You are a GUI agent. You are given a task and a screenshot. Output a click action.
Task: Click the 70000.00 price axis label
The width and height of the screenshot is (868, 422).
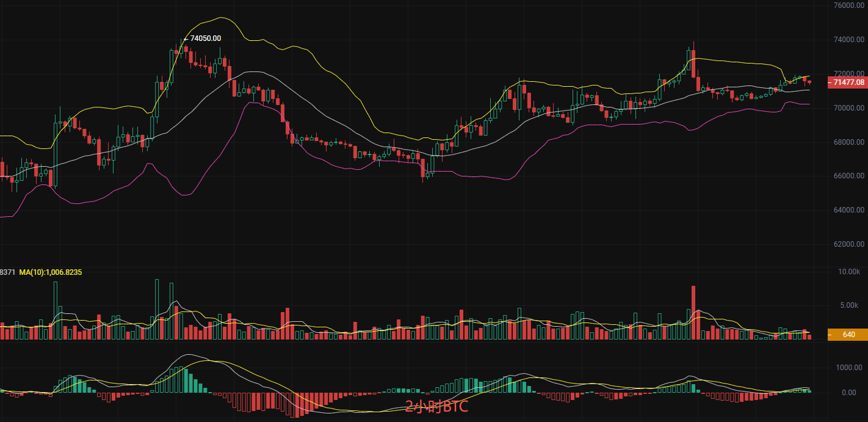pos(849,108)
